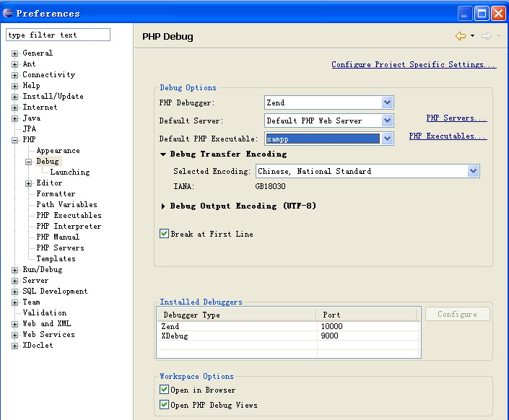This screenshot has height=420, width=509.
Task: Expand the Ant tree node
Action: click(x=14, y=64)
